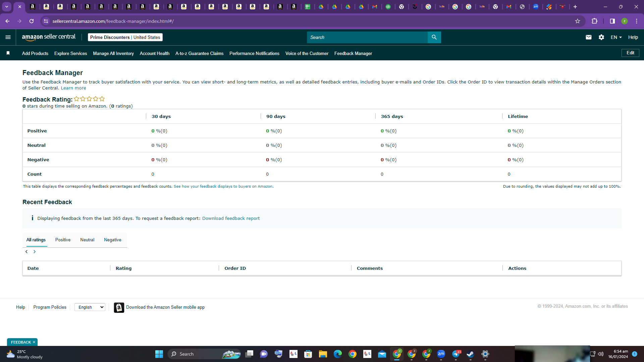Open the weather widget showing 25°C
This screenshot has height=362, width=644.
(25, 354)
